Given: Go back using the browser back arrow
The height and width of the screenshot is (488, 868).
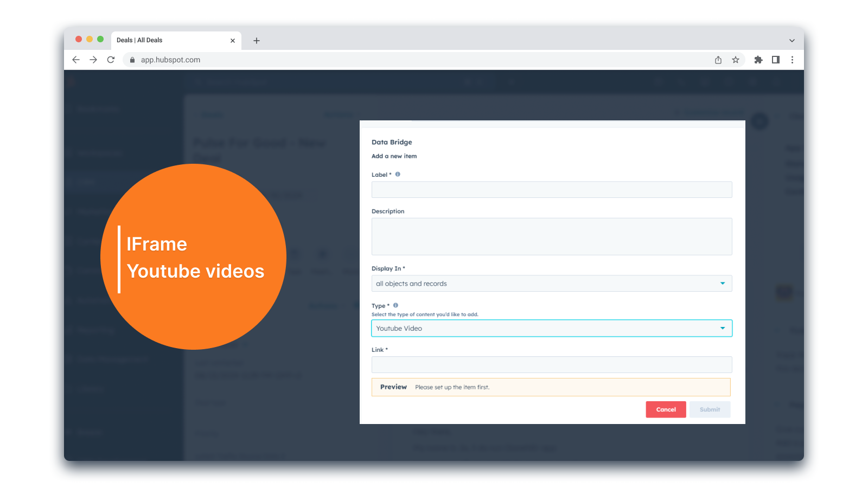Looking at the screenshot, I should (76, 60).
